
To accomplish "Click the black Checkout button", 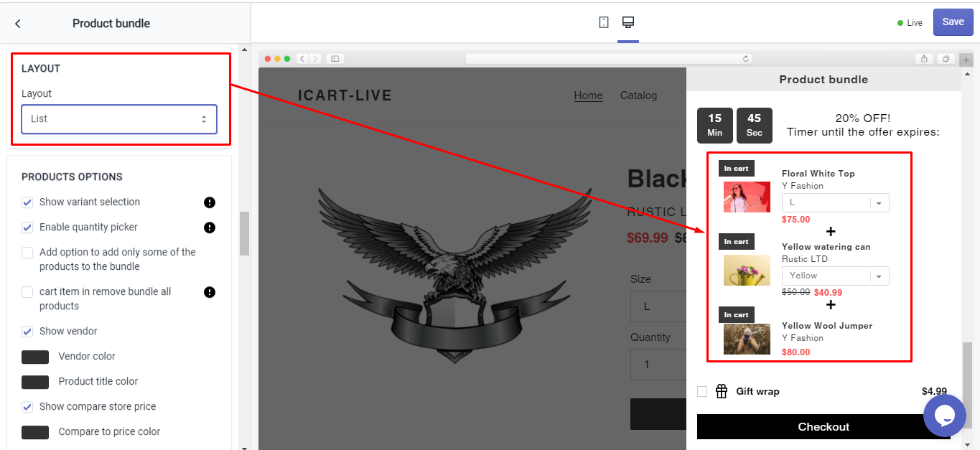I will [823, 426].
